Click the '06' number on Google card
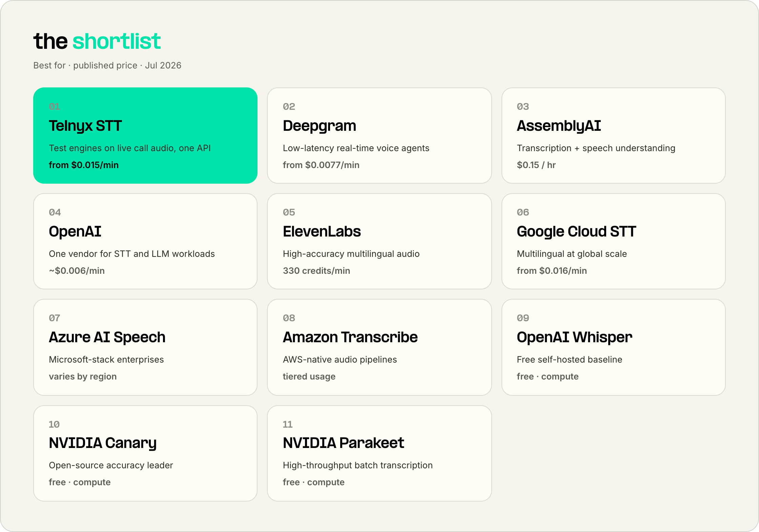 pyautogui.click(x=523, y=212)
